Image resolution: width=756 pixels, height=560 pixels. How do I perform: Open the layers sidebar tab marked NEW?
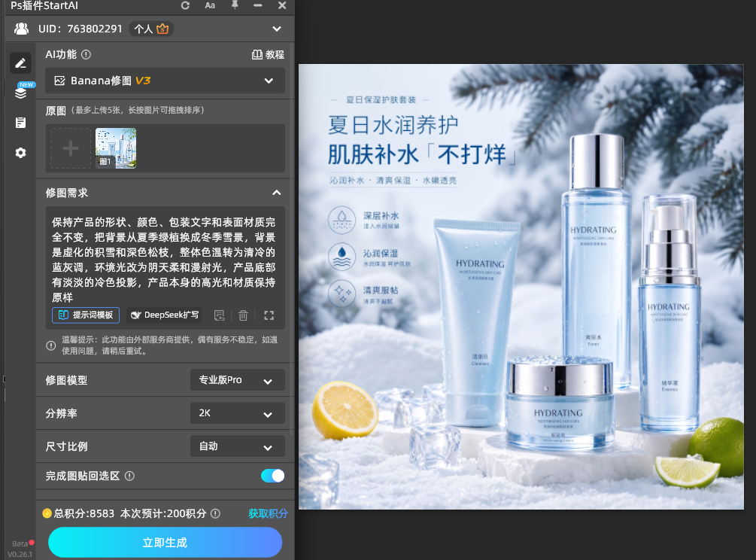click(x=21, y=92)
